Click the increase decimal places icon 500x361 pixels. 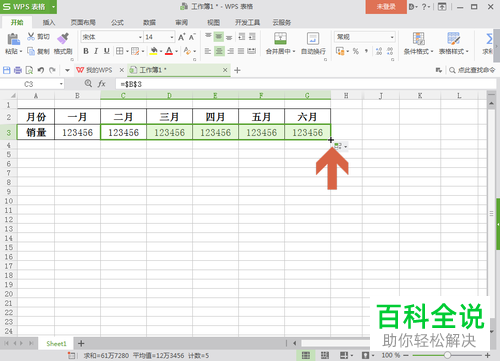click(379, 51)
